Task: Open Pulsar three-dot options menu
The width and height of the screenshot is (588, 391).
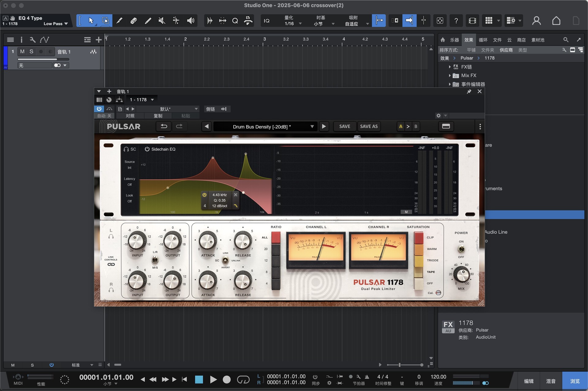Action: point(480,126)
